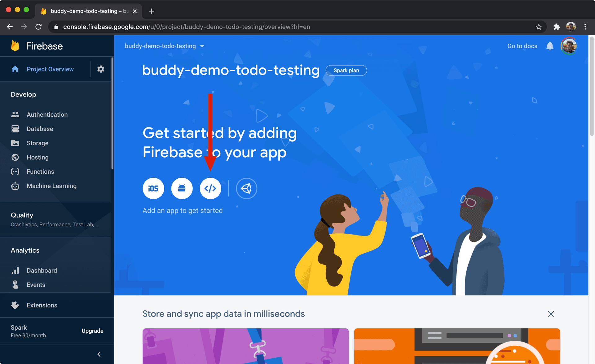Dismiss the Store and sync data section

tap(551, 314)
